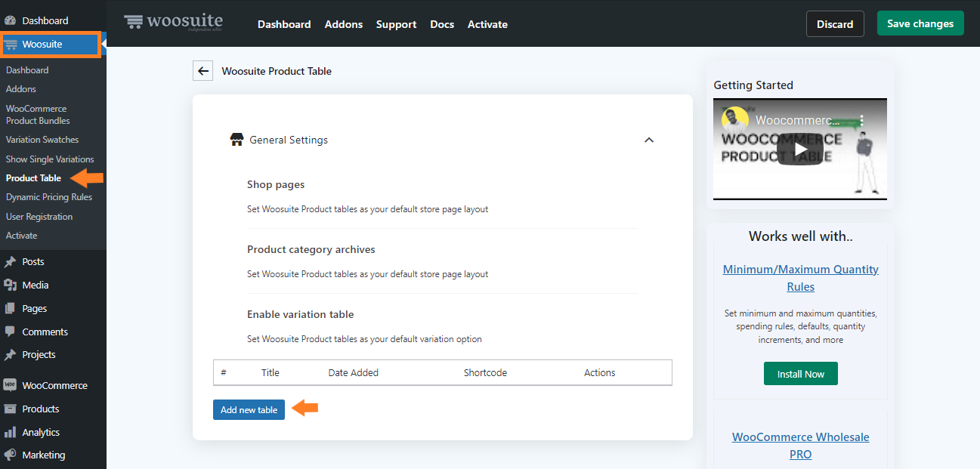Open Woosuite submenu Dashboard
The image size is (980, 469).
coord(27,70)
